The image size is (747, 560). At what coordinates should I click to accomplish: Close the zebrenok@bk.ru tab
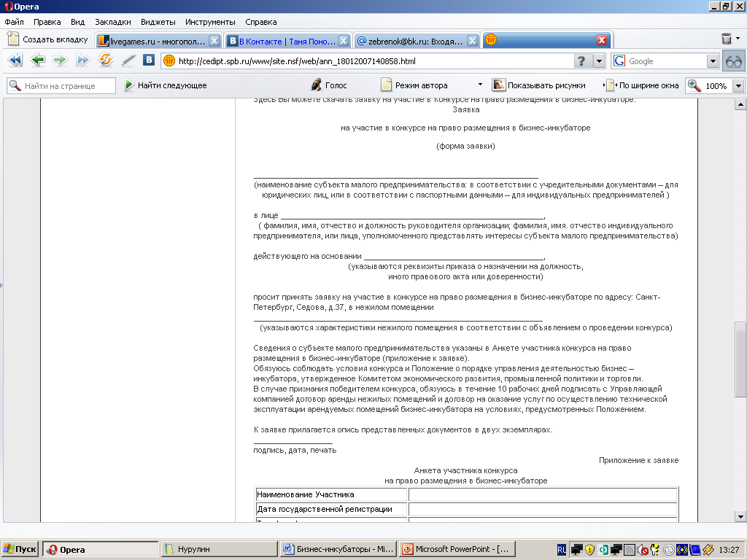(473, 41)
